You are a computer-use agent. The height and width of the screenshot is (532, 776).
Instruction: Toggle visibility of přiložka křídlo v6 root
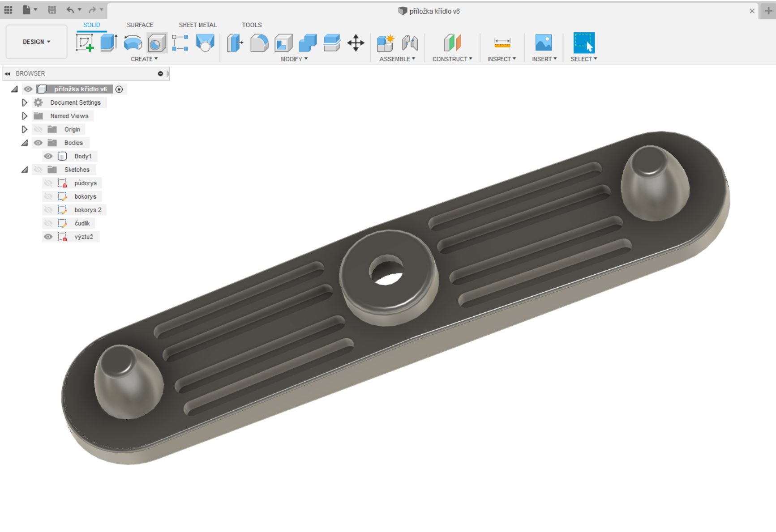pos(28,89)
